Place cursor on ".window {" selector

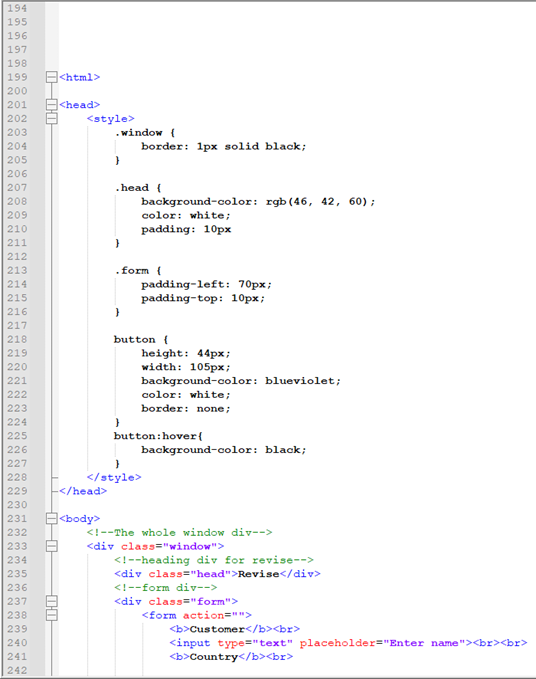145,133
